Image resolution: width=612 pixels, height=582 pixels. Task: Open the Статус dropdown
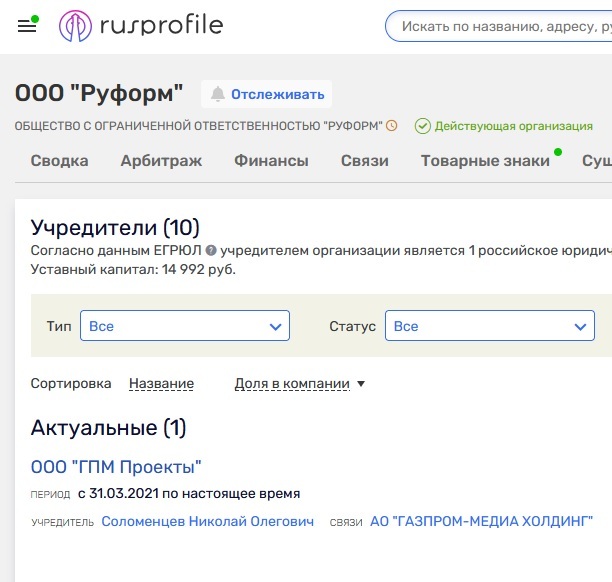click(490, 326)
